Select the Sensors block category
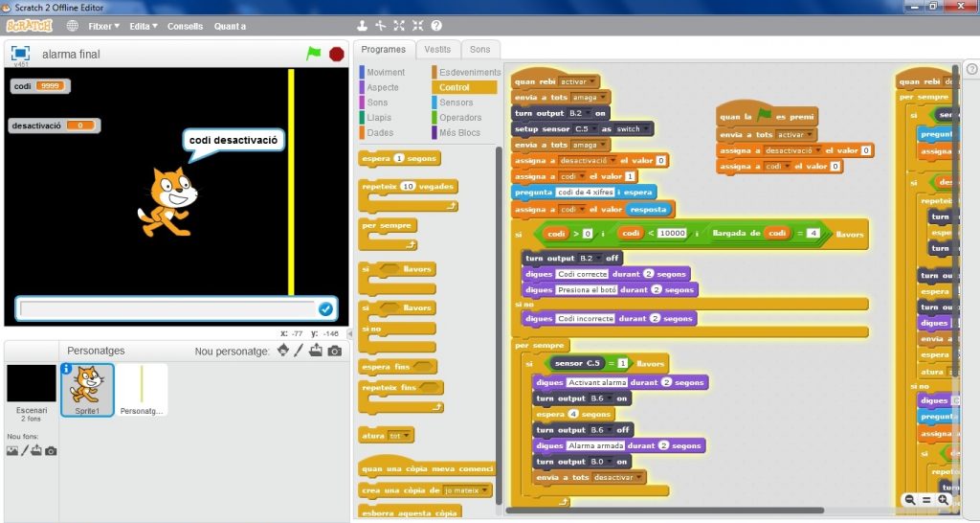The height and width of the screenshot is (523, 980). click(x=456, y=102)
